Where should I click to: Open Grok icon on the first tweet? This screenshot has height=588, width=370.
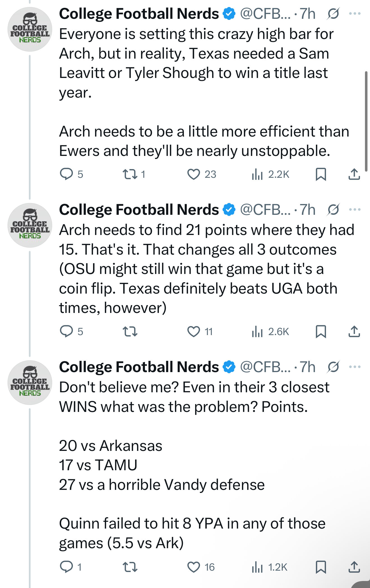pyautogui.click(x=333, y=13)
